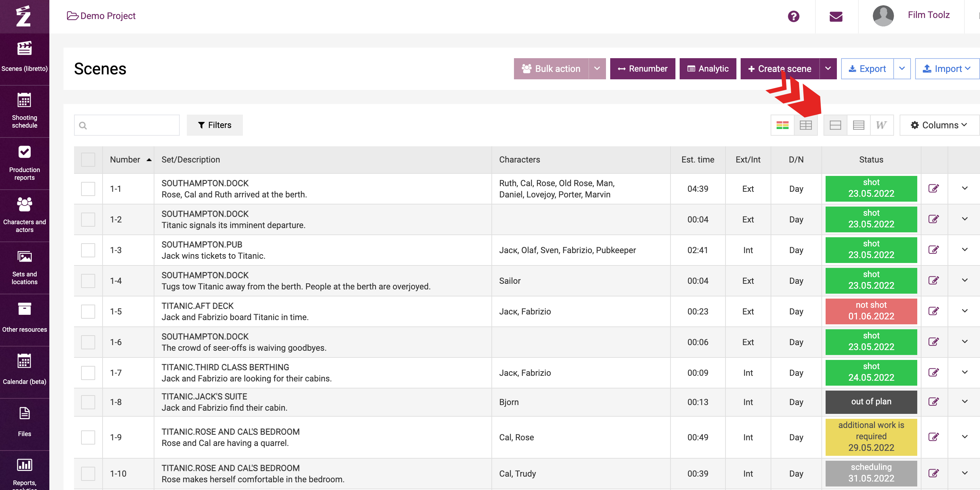This screenshot has width=980, height=490.
Task: Open Other resources in sidebar
Action: pyautogui.click(x=24, y=320)
